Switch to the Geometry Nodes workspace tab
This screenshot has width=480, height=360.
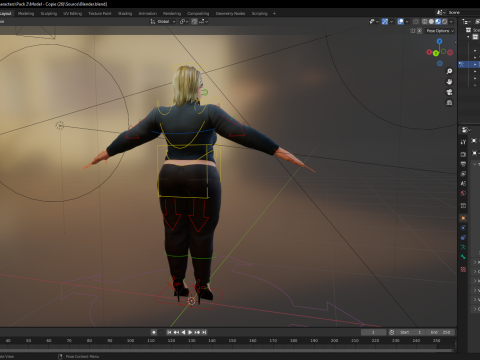(230, 13)
